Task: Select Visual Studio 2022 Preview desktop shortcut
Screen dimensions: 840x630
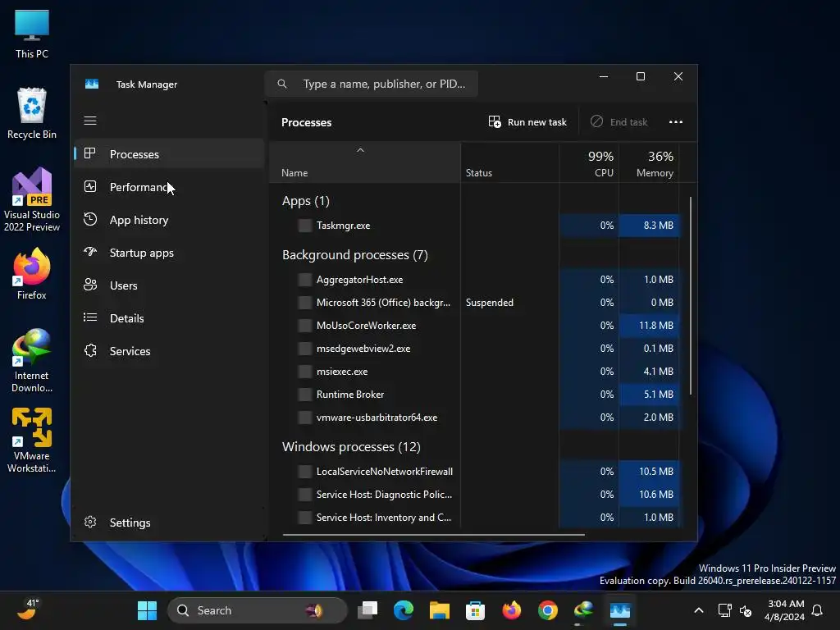Action: [32, 200]
